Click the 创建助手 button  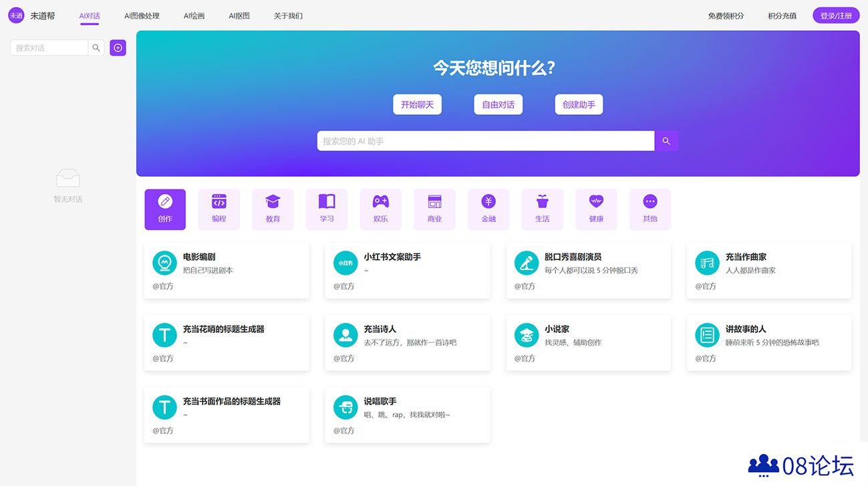pos(579,104)
